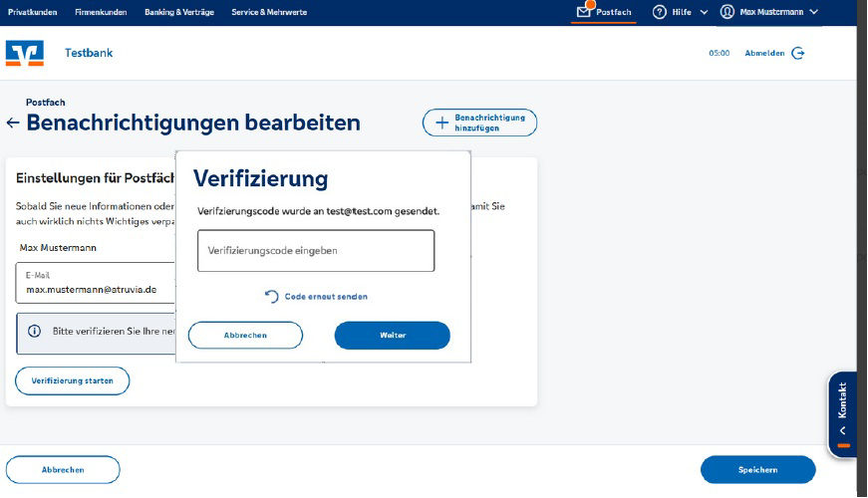This screenshot has height=498, width=868.
Task: Click the chevron on the Kontakt tab
Action: tap(842, 430)
